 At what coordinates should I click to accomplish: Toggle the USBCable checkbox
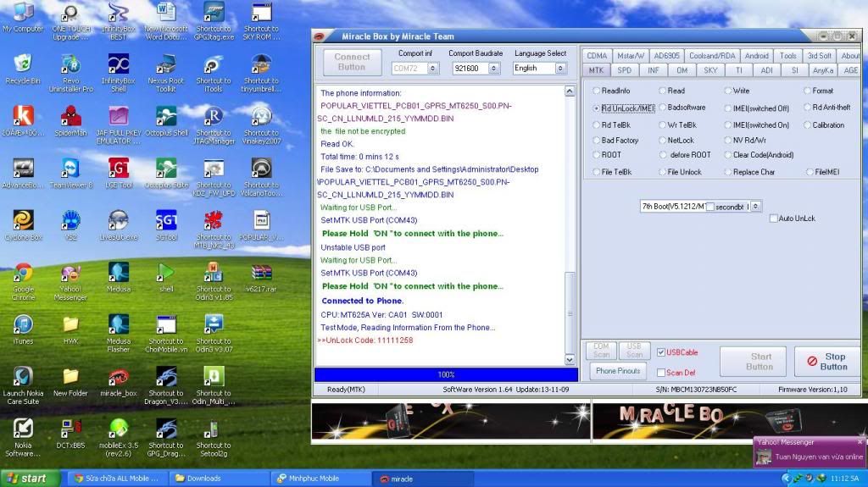click(661, 352)
